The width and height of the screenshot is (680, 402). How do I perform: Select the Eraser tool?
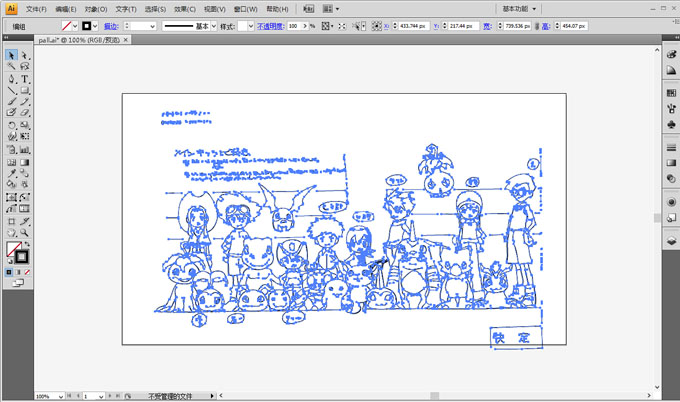point(25,112)
